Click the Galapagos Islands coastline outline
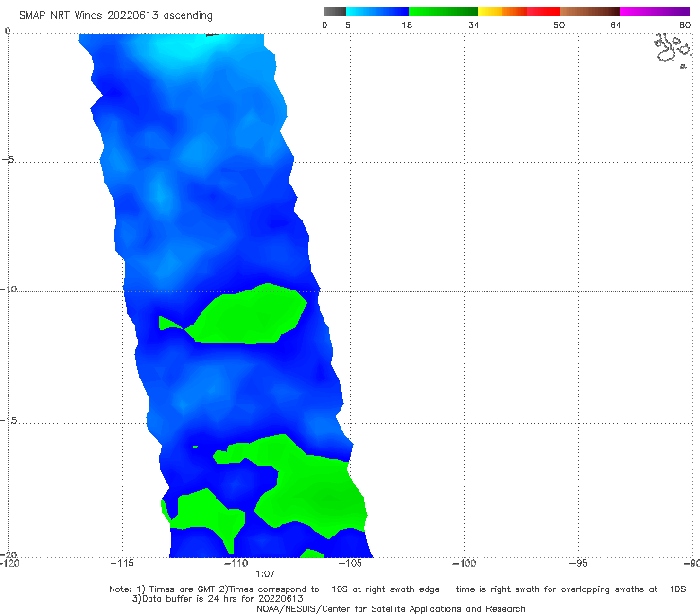The height and width of the screenshot is (615, 700). click(674, 50)
